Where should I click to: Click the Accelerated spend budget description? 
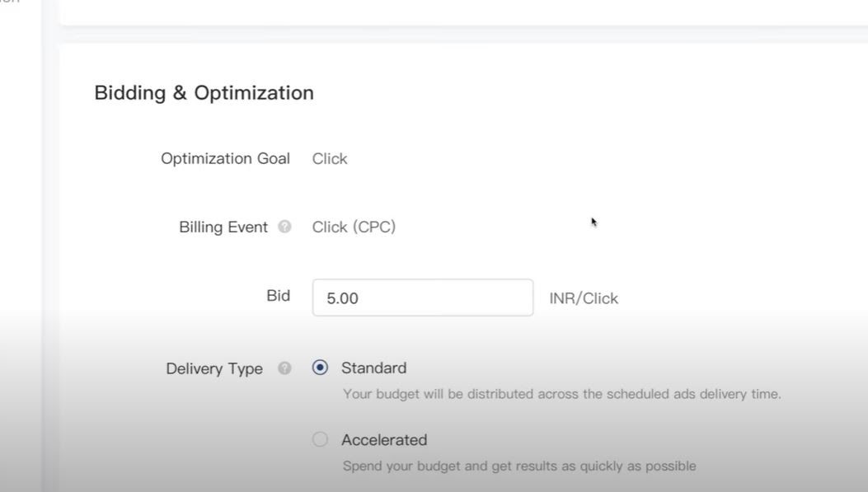(x=519, y=466)
